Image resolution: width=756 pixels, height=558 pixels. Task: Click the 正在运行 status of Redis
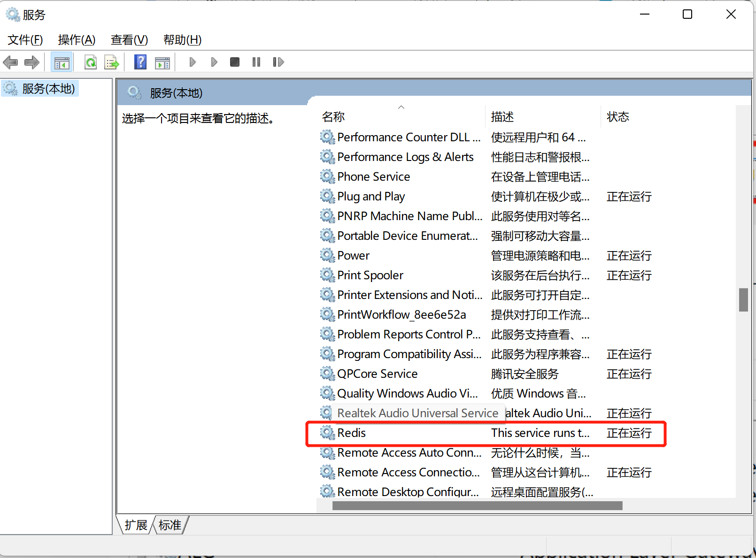(629, 433)
